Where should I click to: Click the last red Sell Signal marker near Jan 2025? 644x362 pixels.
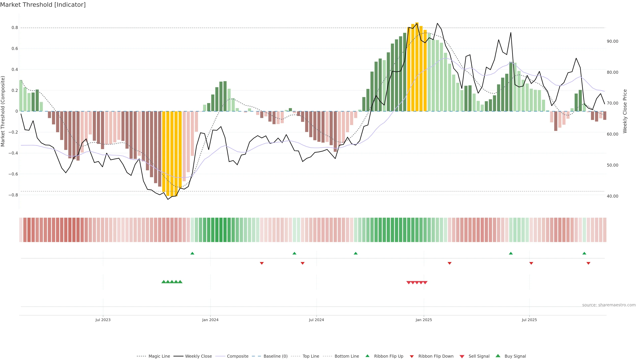425,283
